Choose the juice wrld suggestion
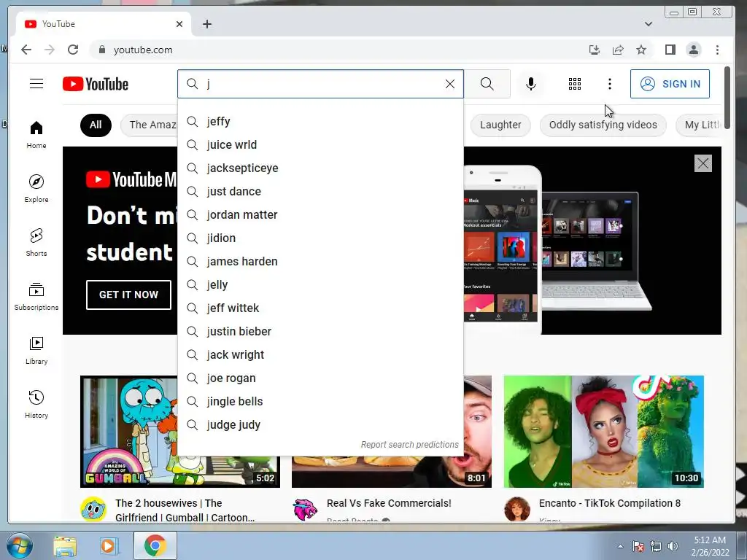Screen dimensions: 747x560 point(320,145)
